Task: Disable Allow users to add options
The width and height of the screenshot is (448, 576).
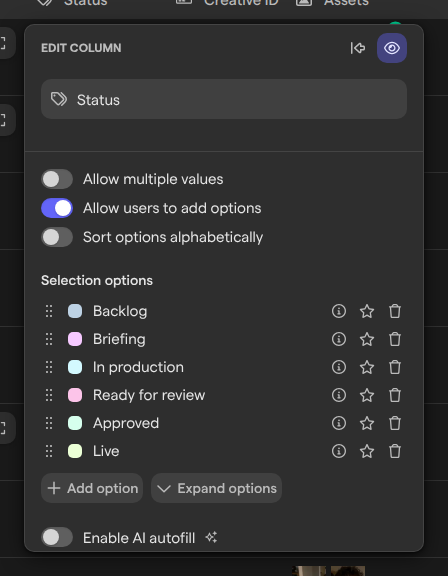Action: coord(57,208)
